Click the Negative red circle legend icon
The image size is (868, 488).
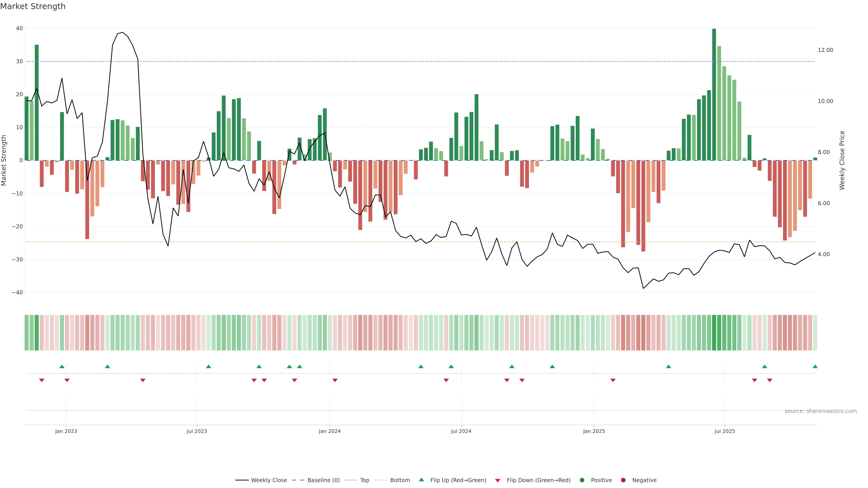[x=623, y=480]
